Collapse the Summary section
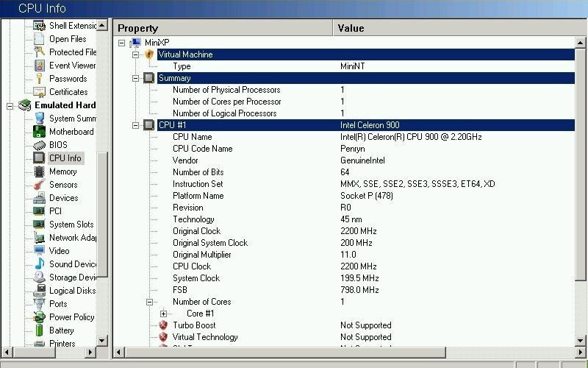 pyautogui.click(x=135, y=78)
